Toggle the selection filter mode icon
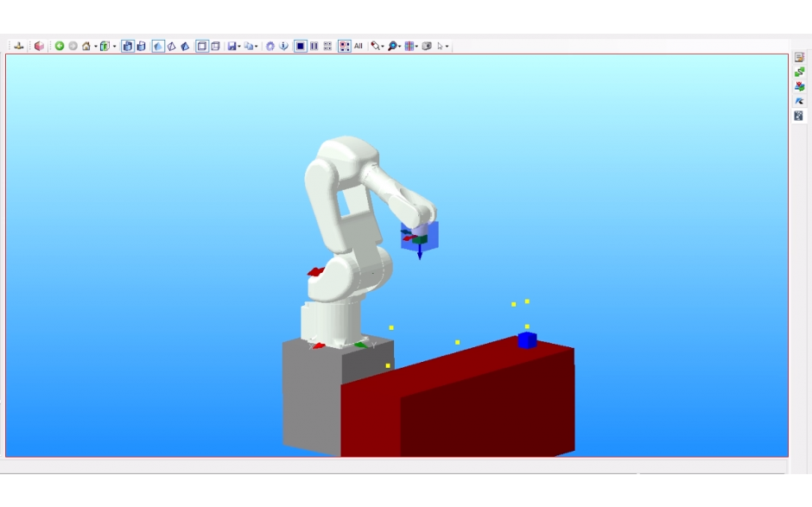Image resolution: width=812 pixels, height=507 pixels. coord(345,46)
